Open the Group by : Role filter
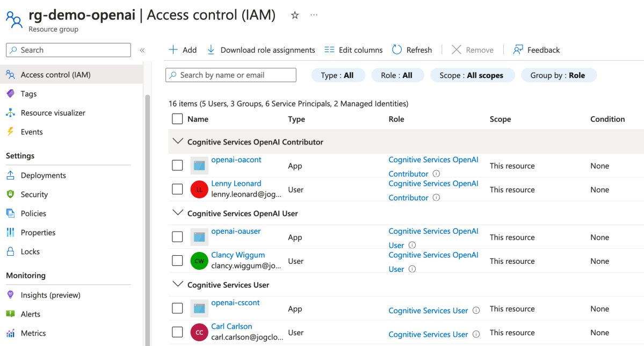 [x=558, y=75]
